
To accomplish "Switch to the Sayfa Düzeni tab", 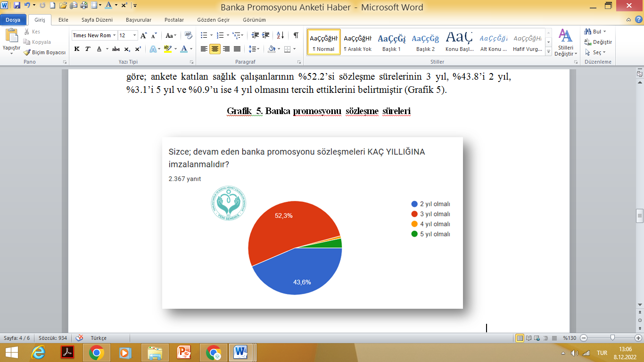I will pos(97,20).
